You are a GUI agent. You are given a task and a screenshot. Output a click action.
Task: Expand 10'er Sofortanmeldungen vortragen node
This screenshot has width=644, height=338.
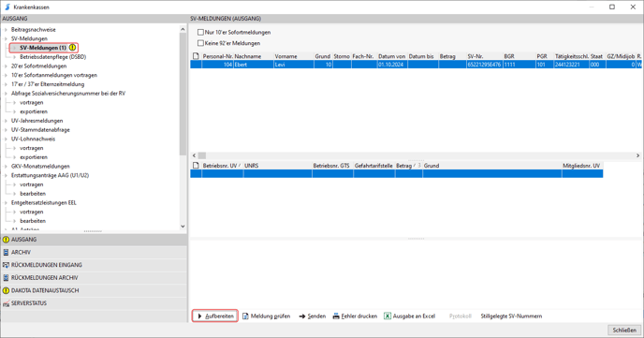(6, 75)
